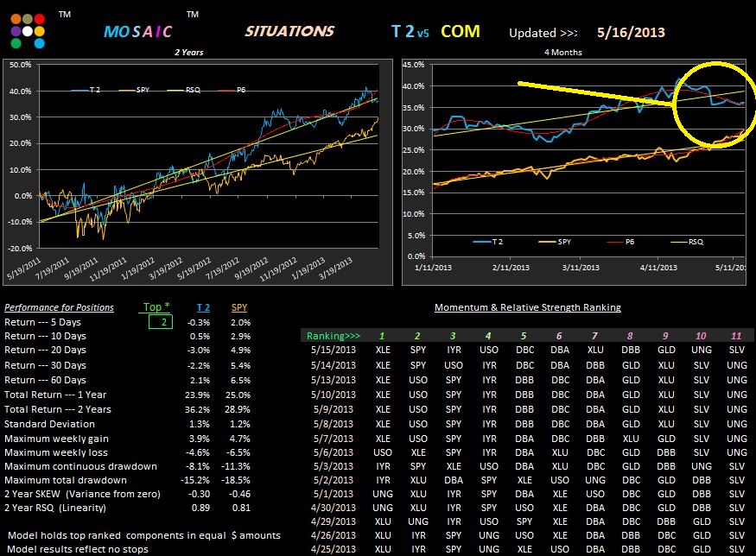Click the green 'Top *' header
The height and width of the screenshot is (556, 756).
(156, 306)
